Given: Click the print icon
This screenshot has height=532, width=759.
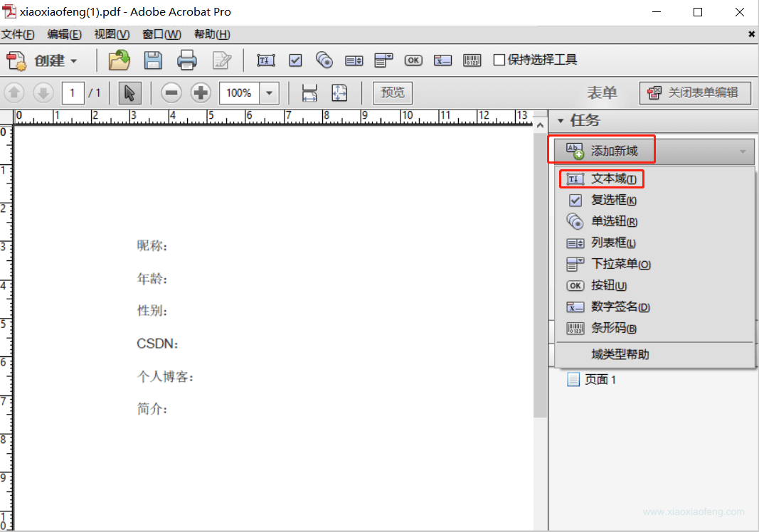Looking at the screenshot, I should coord(187,60).
